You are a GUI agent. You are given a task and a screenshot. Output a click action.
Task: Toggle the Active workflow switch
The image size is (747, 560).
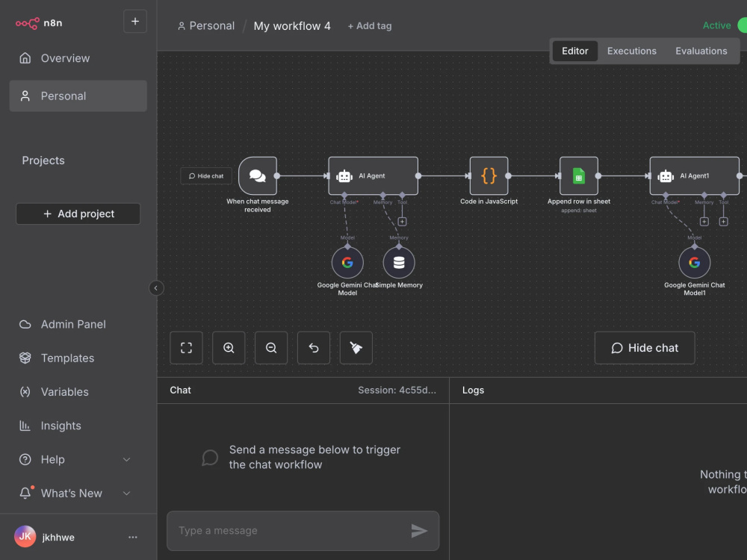[742, 25]
